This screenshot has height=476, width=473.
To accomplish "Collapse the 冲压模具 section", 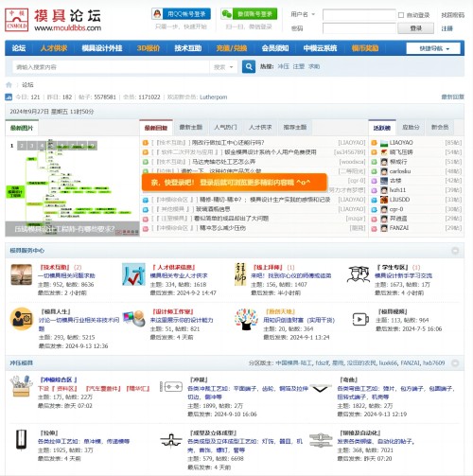I will click(455, 362).
